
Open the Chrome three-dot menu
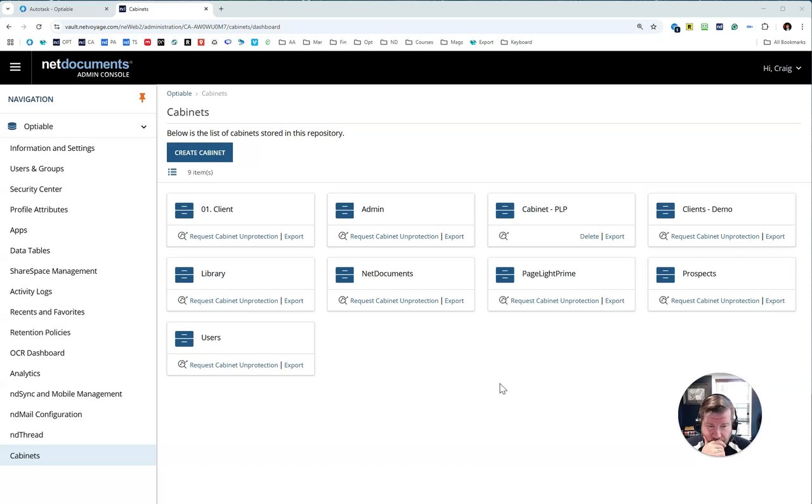(802, 27)
